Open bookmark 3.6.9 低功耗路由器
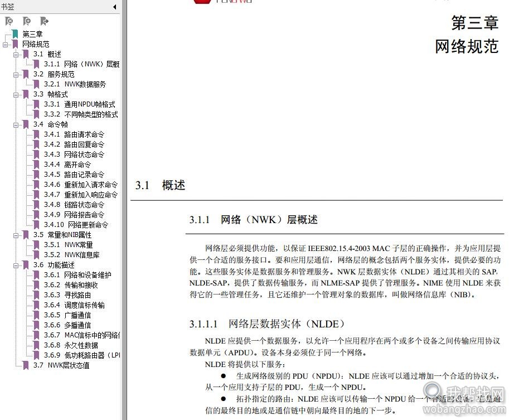The image size is (509, 420). (x=82, y=355)
